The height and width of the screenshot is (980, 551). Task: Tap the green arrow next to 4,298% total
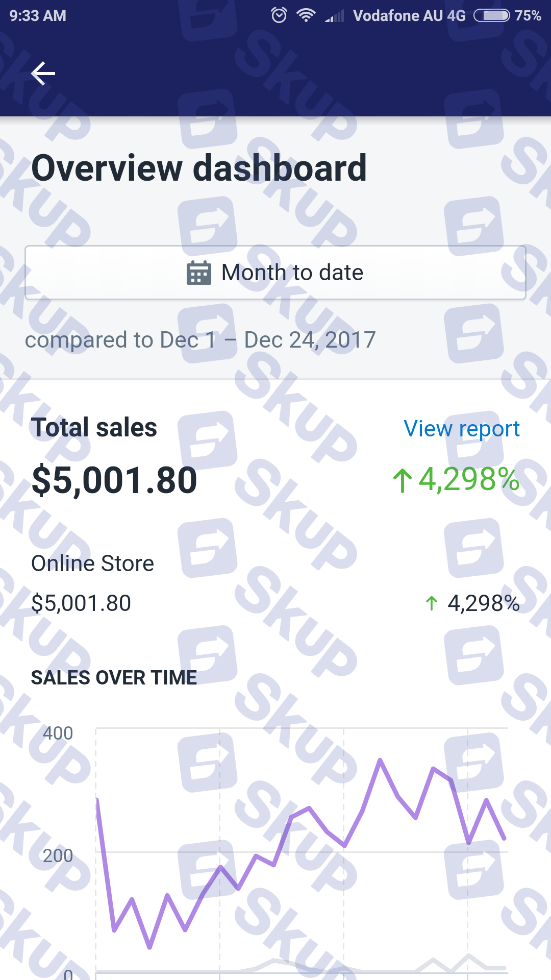click(403, 480)
